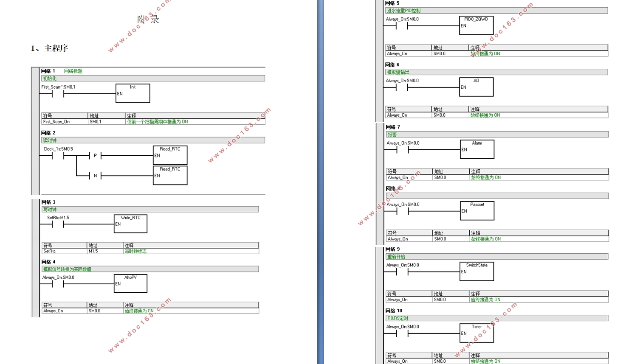Click the 进水流量PID控制 comment bar
Viewport: 640px width, 364px height.
(x=496, y=11)
